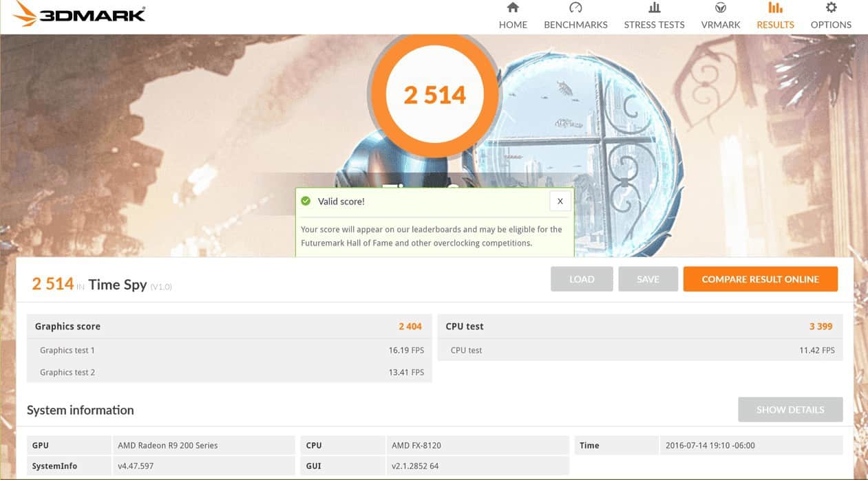This screenshot has height=480, width=868.
Task: Click the Graphics test 1 row label
Action: (x=67, y=350)
